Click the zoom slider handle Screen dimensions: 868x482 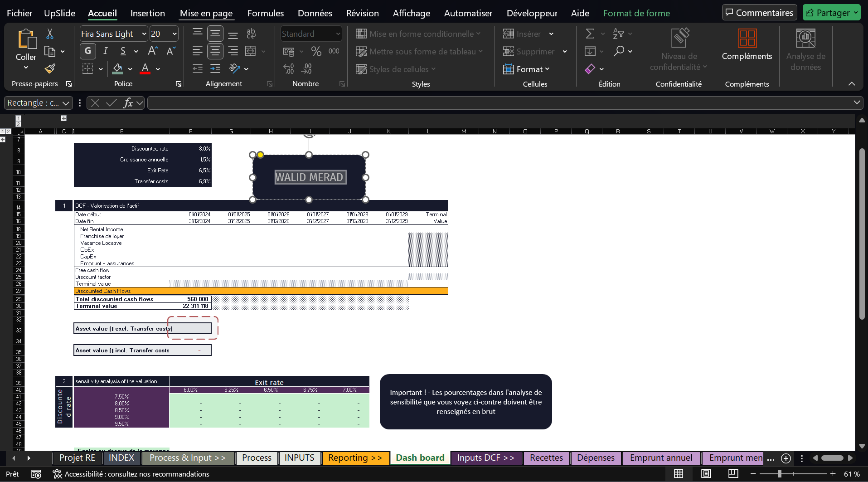779,474
